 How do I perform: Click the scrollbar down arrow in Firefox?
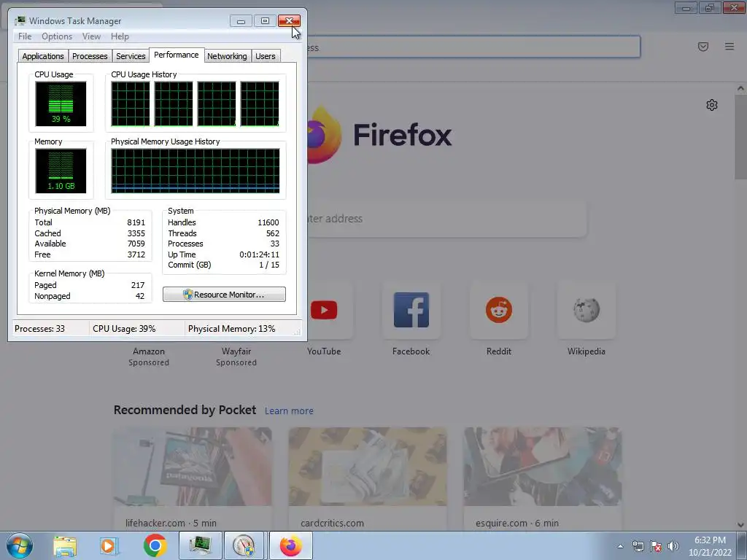740,524
